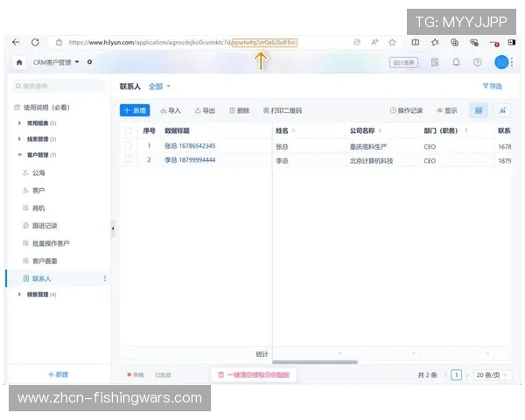Image resolution: width=525 pixels, height=420 pixels.
Task: Expand the 线索管理 group
Action: pos(19,139)
